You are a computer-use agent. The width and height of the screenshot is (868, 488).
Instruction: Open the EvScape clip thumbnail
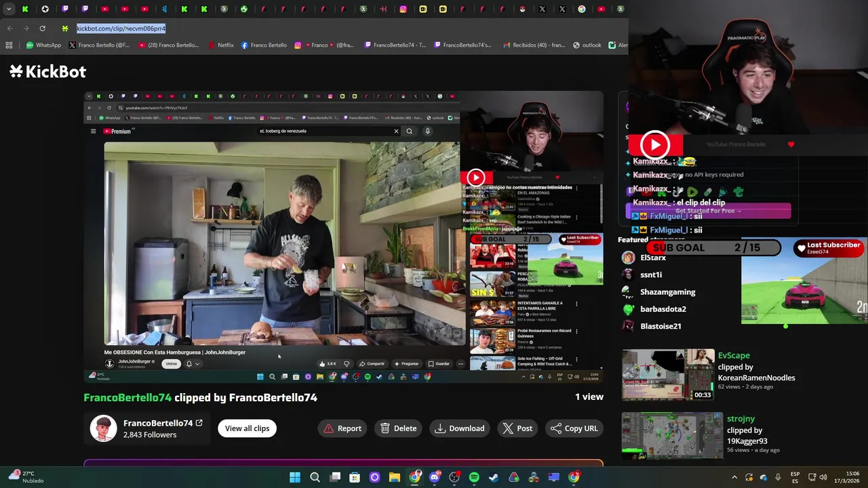668,375
